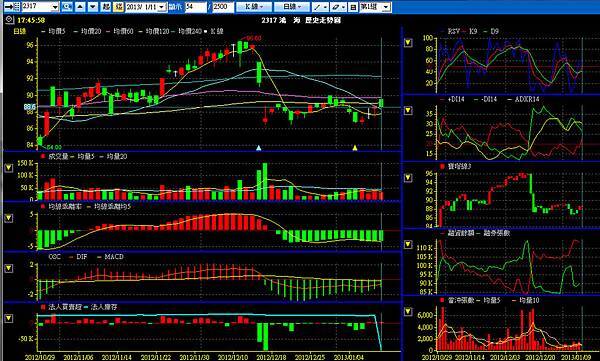Open the stock list panel arrow icon
The image size is (600, 361).
pos(12,7)
